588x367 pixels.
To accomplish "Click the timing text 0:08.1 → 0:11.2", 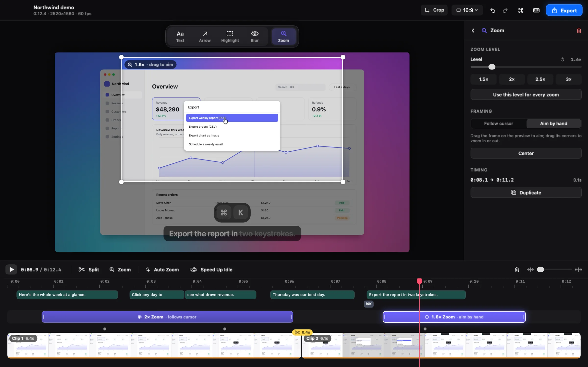I will tap(492, 180).
